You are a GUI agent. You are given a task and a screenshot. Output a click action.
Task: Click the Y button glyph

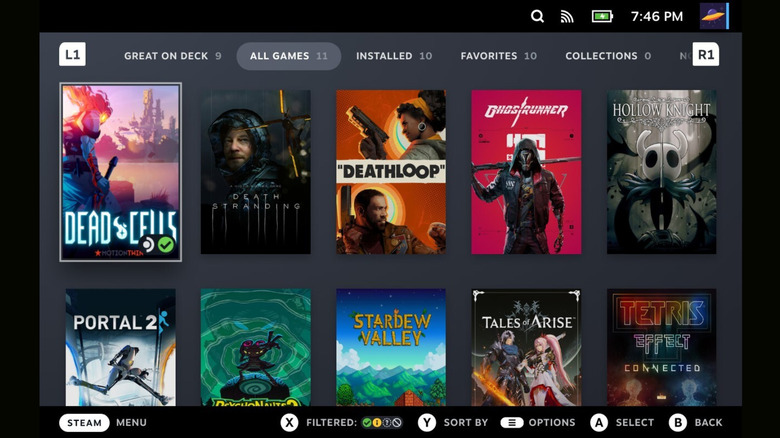point(426,423)
